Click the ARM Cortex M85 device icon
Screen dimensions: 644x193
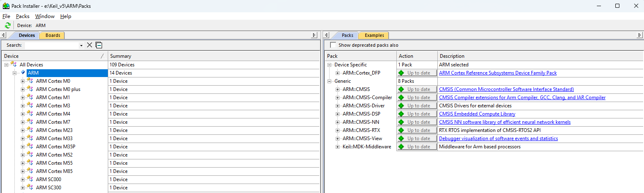pos(30,171)
